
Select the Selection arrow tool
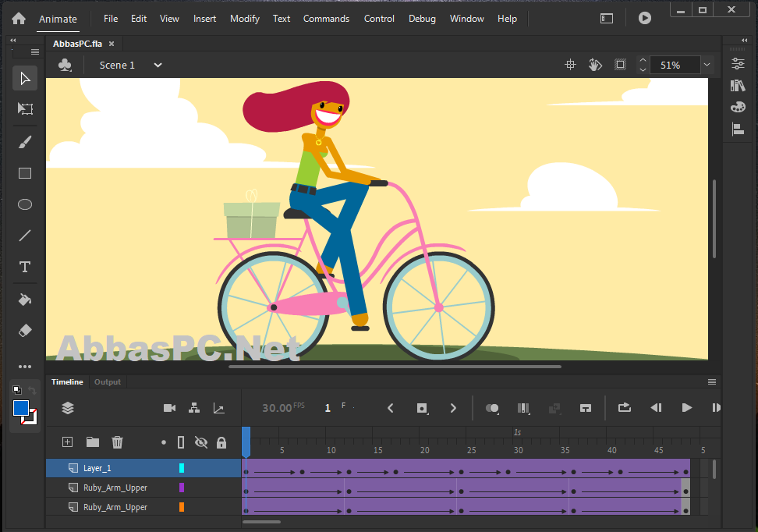coord(25,78)
